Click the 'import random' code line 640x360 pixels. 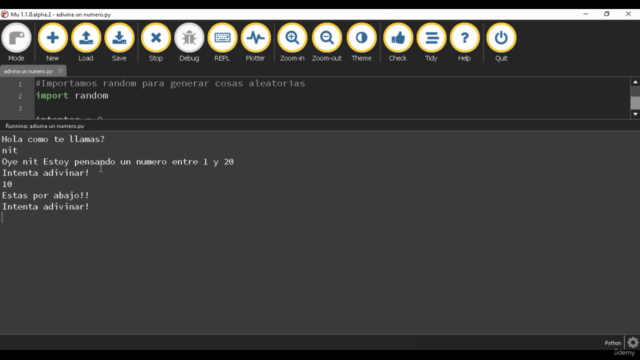point(72,96)
